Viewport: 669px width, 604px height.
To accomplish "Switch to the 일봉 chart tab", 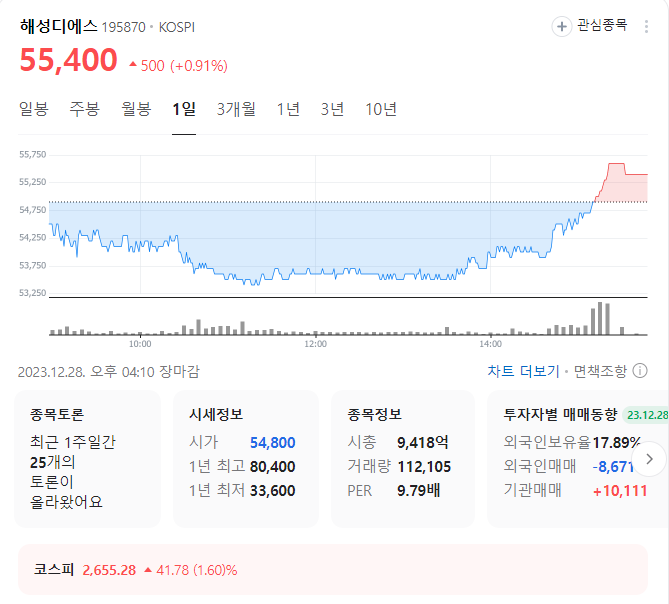I will [34, 109].
